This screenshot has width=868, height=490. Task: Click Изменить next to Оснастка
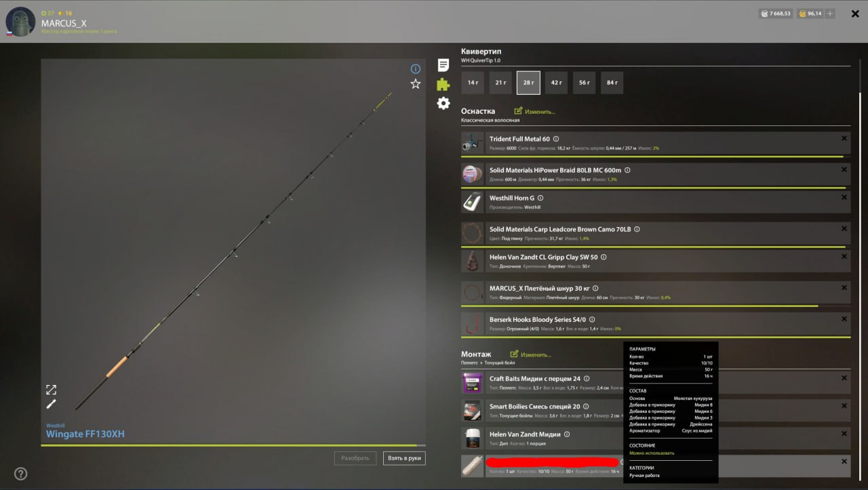click(x=534, y=111)
